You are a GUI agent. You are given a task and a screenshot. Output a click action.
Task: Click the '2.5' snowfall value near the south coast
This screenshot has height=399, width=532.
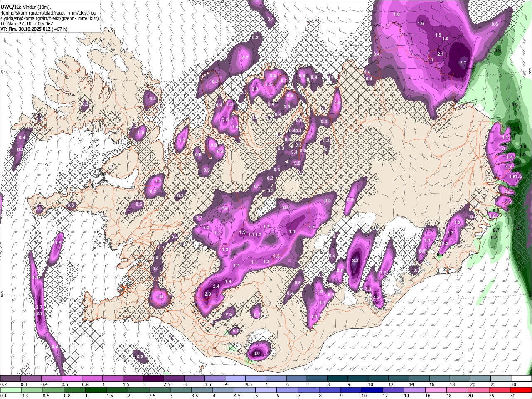click(375, 297)
